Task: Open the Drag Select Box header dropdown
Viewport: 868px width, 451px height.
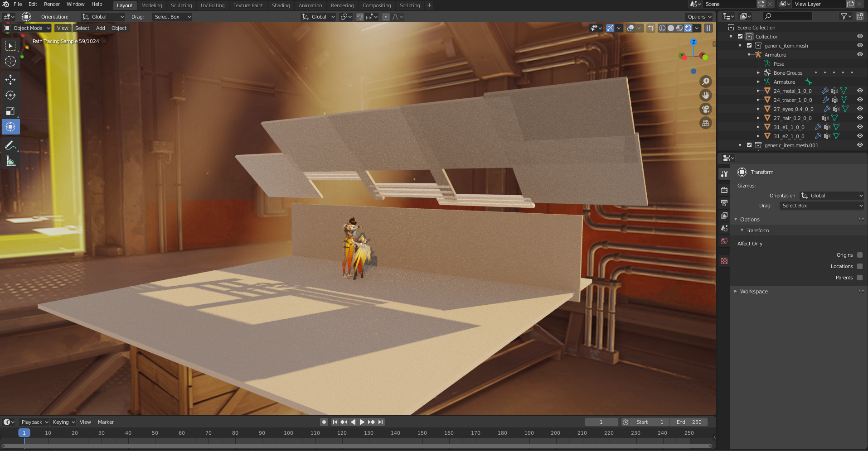Action: tap(172, 17)
